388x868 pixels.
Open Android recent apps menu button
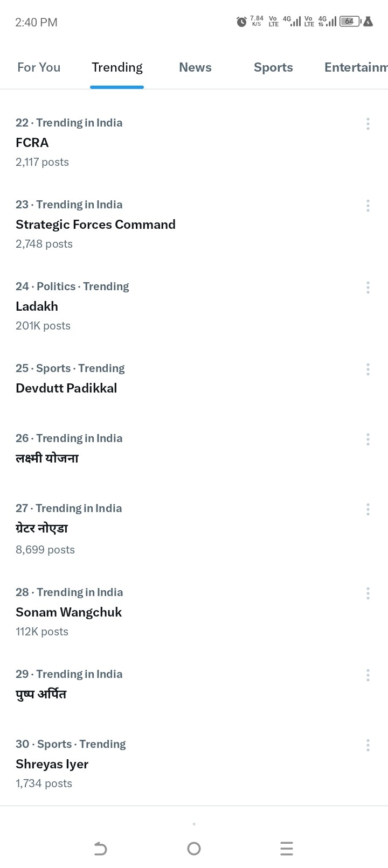287,849
